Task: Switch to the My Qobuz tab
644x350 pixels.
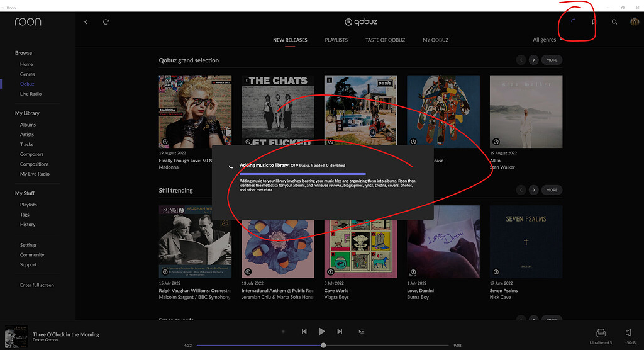Action: 435,40
